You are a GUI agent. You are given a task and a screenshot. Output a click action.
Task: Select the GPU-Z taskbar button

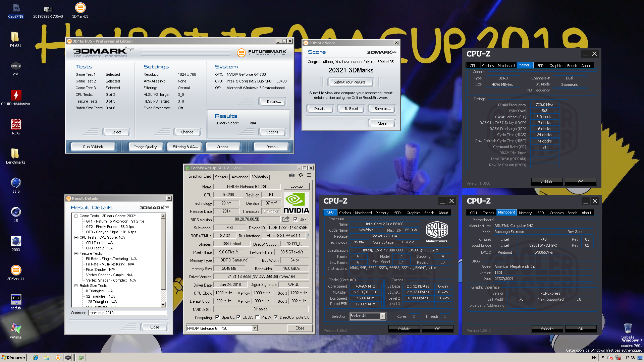81,358
